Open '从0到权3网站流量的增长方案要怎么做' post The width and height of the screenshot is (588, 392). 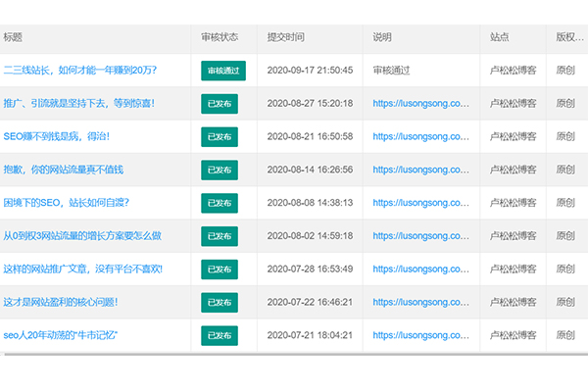(x=82, y=236)
